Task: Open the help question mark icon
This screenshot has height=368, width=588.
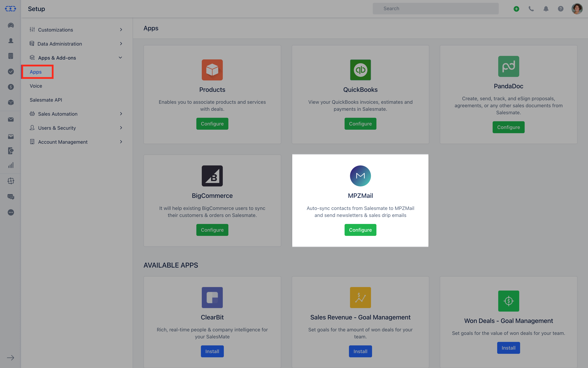Action: [561, 9]
